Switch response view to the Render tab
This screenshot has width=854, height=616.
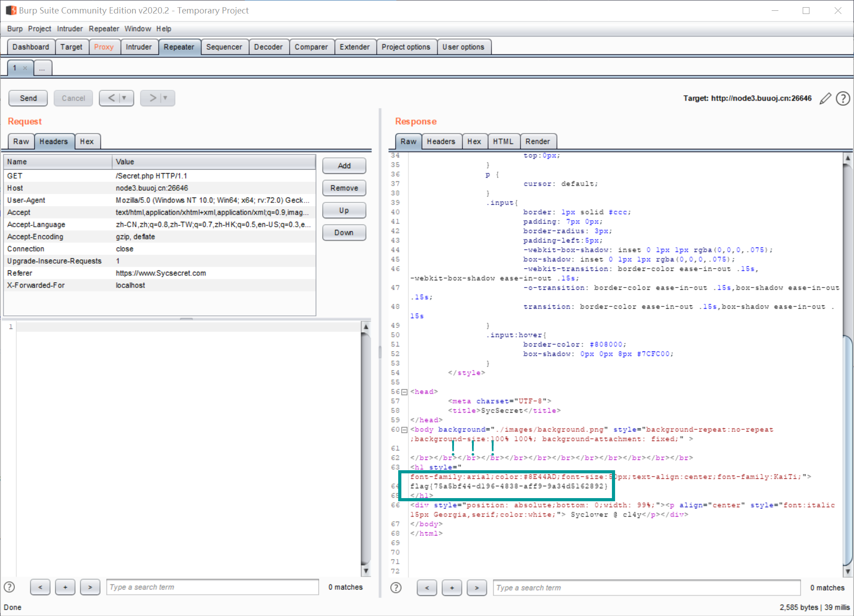[x=537, y=141]
